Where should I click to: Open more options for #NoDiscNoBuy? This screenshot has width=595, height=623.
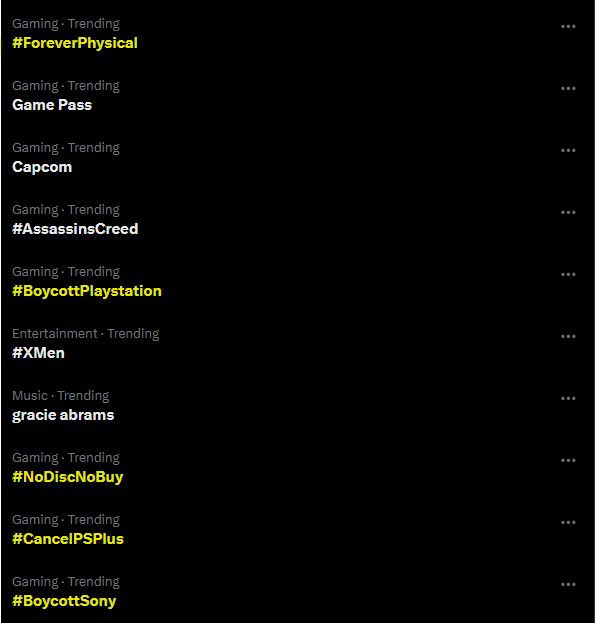[x=568, y=460]
